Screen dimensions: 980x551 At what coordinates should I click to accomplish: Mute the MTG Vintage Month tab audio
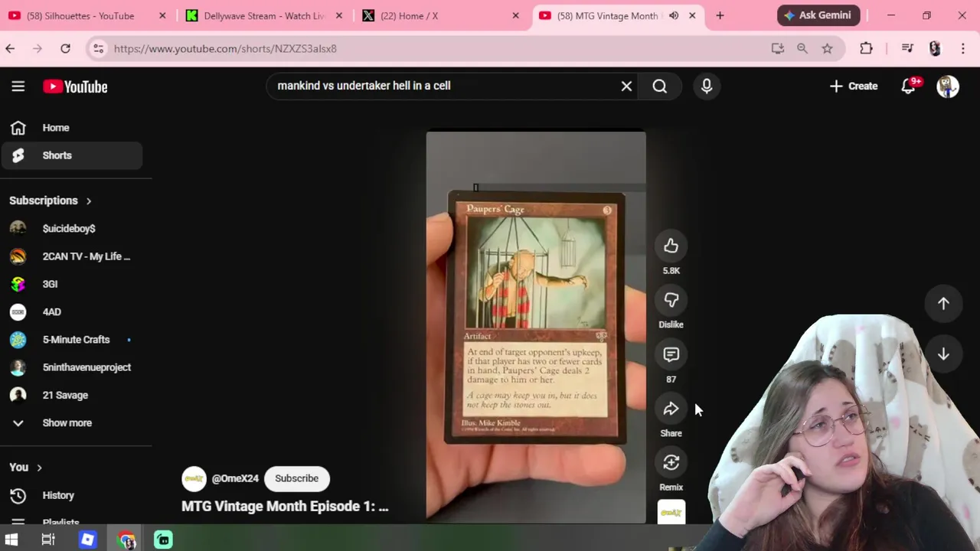[674, 15]
